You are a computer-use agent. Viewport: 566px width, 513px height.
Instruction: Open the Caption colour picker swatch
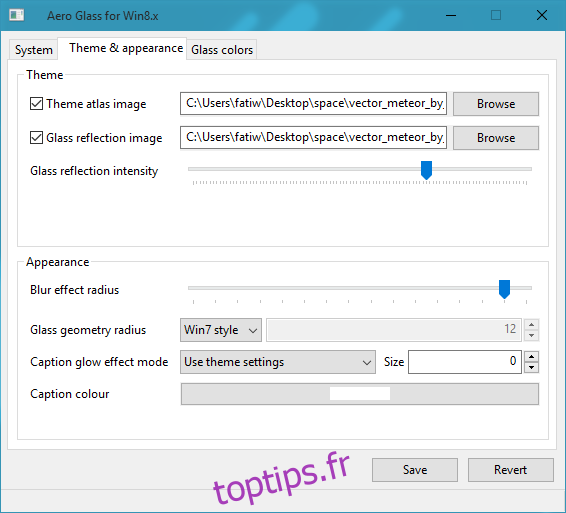click(x=360, y=394)
